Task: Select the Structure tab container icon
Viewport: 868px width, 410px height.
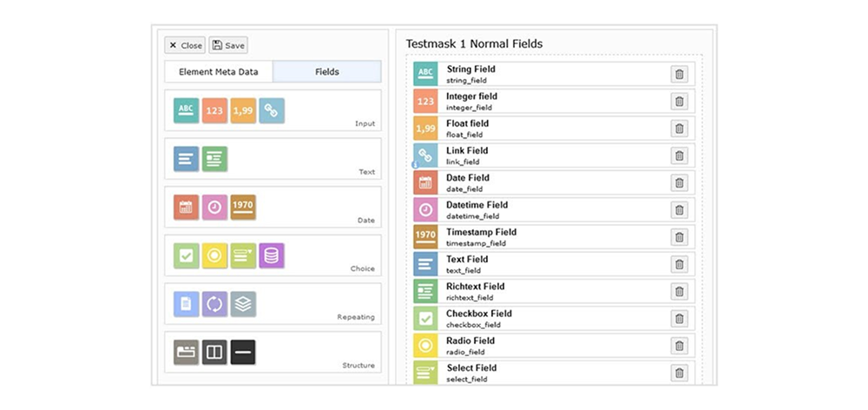Action: point(187,352)
